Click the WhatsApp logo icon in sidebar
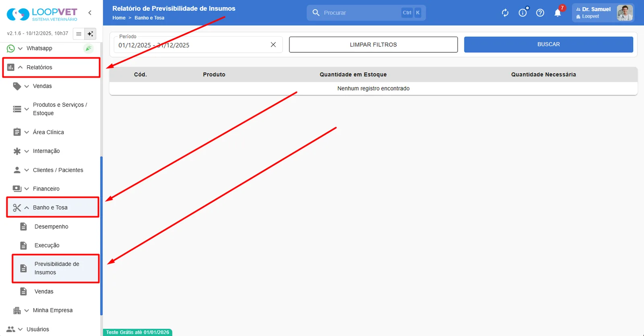This screenshot has width=644, height=336. pos(11,48)
